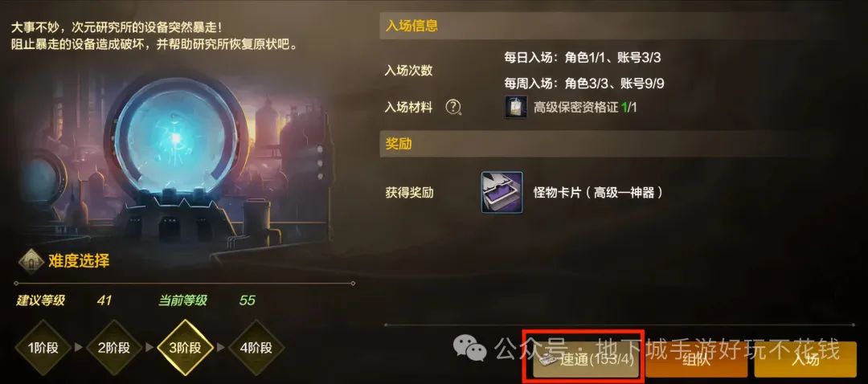Click the orange 组队 button
Image resolution: width=868 pixels, height=384 pixels.
696,360
